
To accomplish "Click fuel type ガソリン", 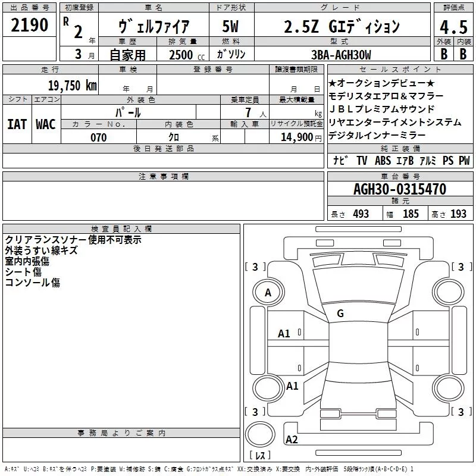I will 231,54.
